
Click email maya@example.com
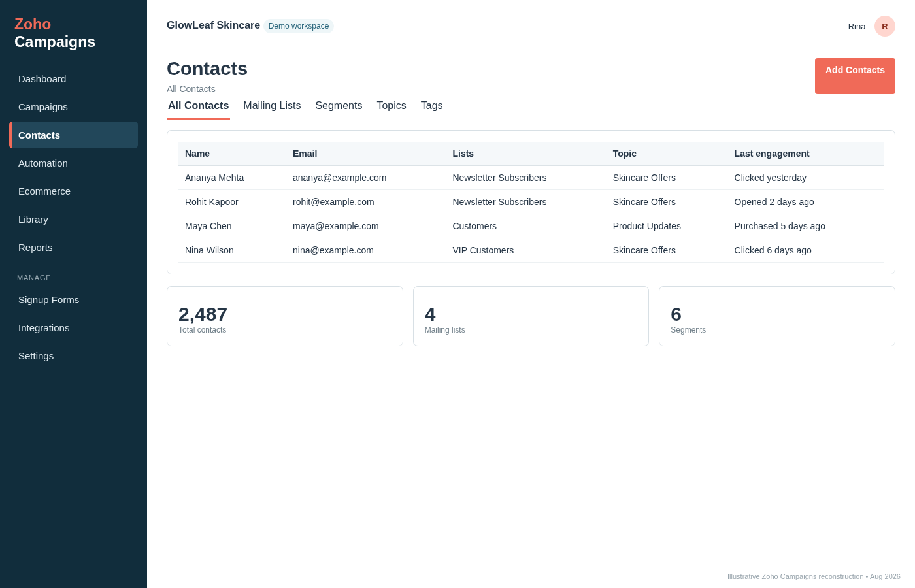point(336,226)
